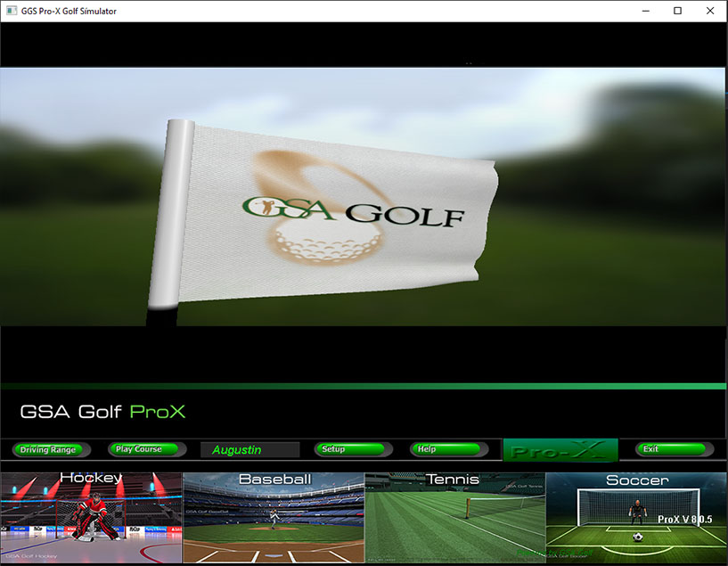The width and height of the screenshot is (728, 566).
Task: Click the ProX V 8.0.5 version text
Action: coord(685,519)
